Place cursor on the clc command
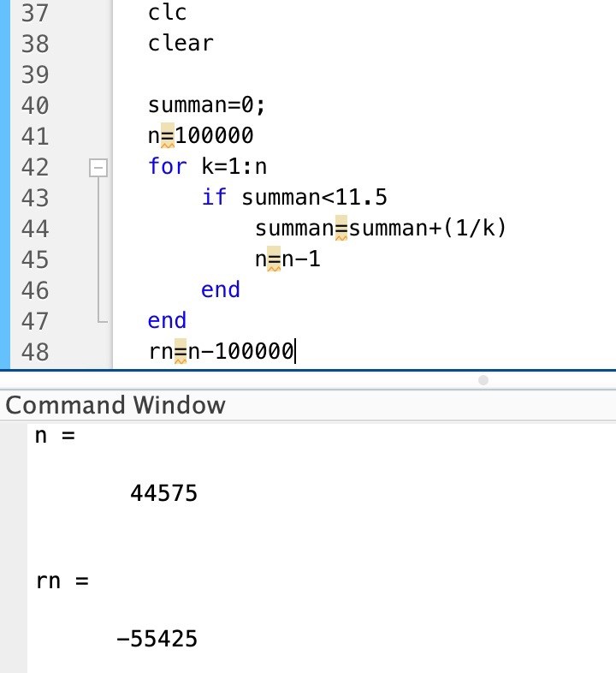This screenshot has height=673, width=616. pos(167,13)
